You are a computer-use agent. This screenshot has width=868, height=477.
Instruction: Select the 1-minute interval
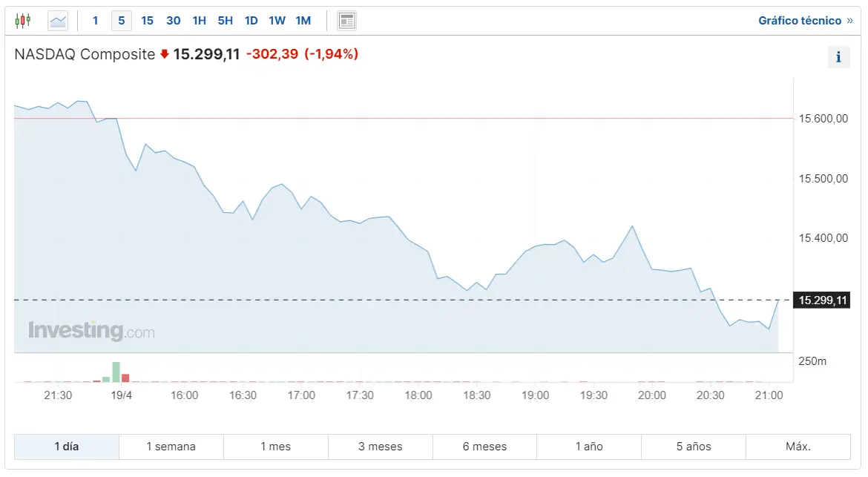pyautogui.click(x=95, y=20)
